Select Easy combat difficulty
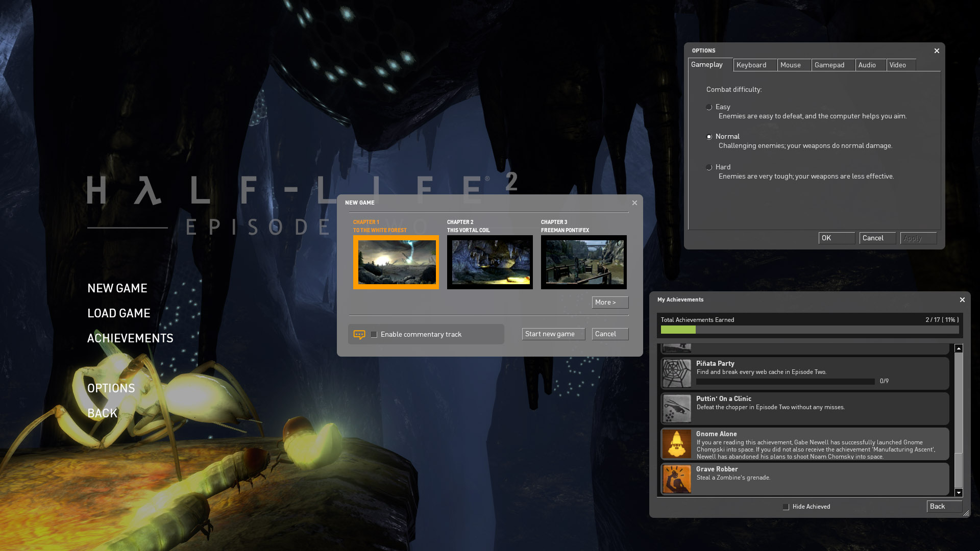The height and width of the screenshot is (551, 980). (x=709, y=107)
